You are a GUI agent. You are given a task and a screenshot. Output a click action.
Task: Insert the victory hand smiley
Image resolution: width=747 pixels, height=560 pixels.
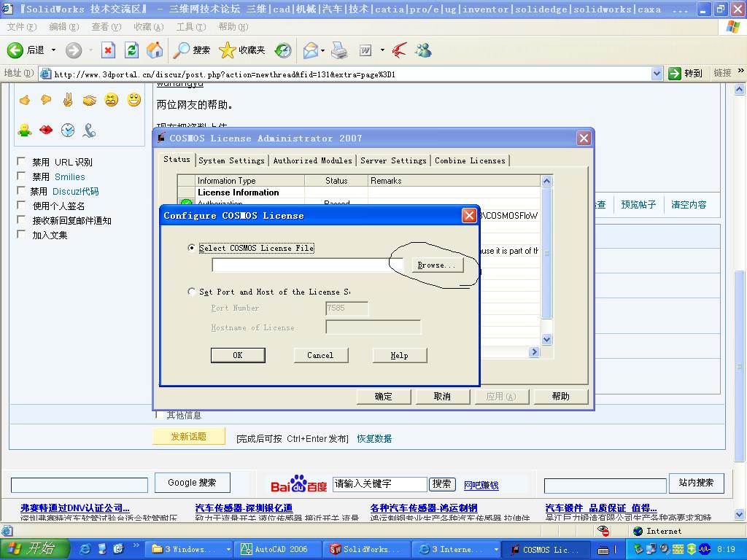[x=68, y=99]
